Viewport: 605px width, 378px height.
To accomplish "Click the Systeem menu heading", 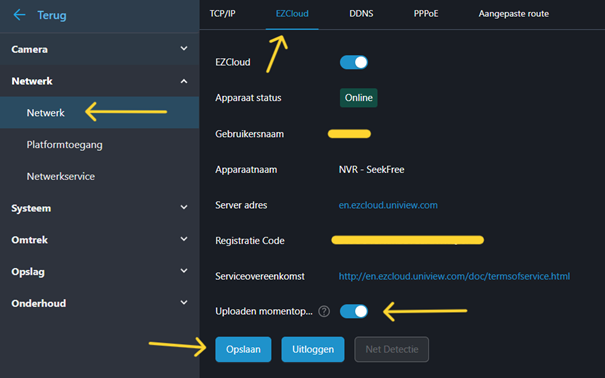I will 31,208.
